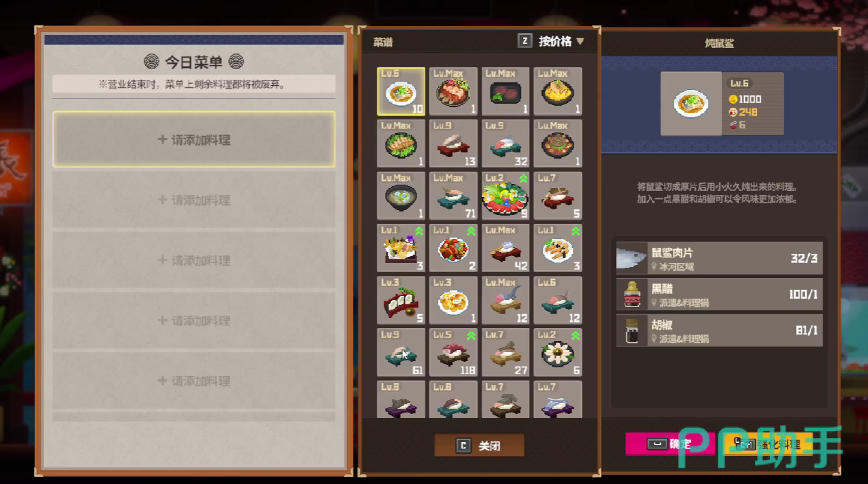The width and height of the screenshot is (868, 484).
Task: Choose the Lv.2 sashimi platter with quantity 9
Action: [x=506, y=196]
